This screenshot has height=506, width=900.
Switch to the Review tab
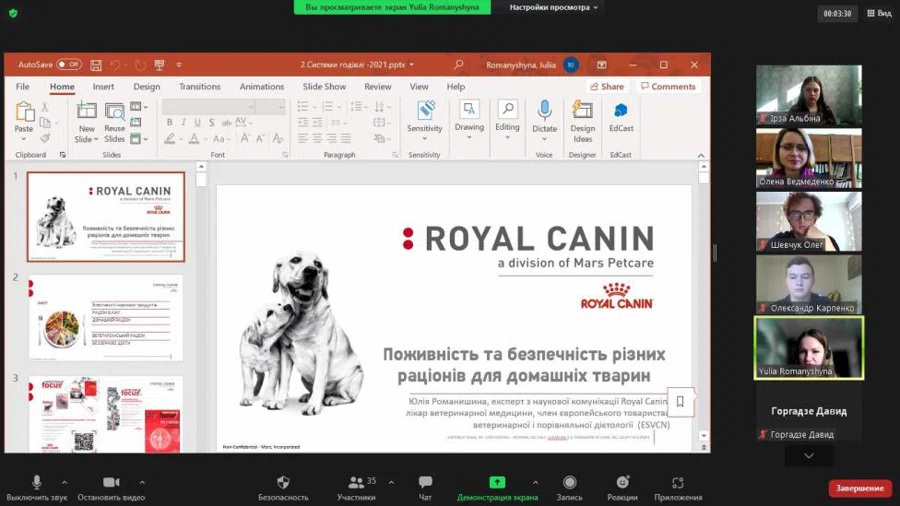378,87
